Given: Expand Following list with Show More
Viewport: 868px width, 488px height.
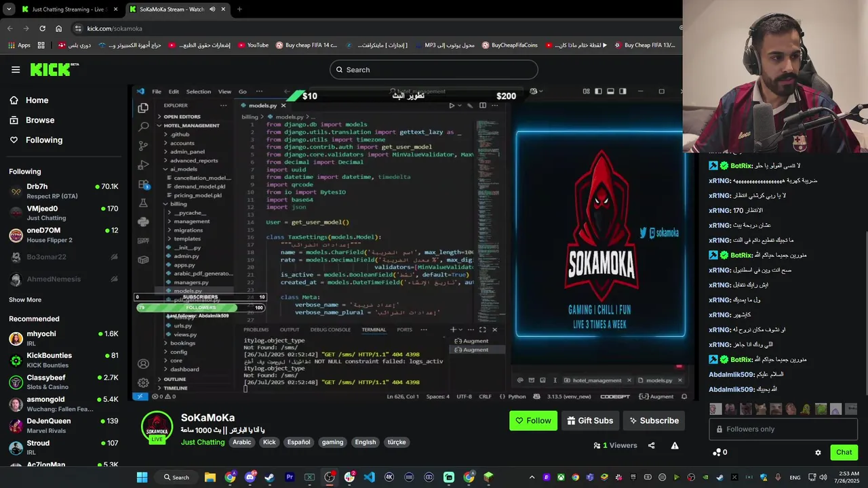Looking at the screenshot, I should (x=25, y=300).
